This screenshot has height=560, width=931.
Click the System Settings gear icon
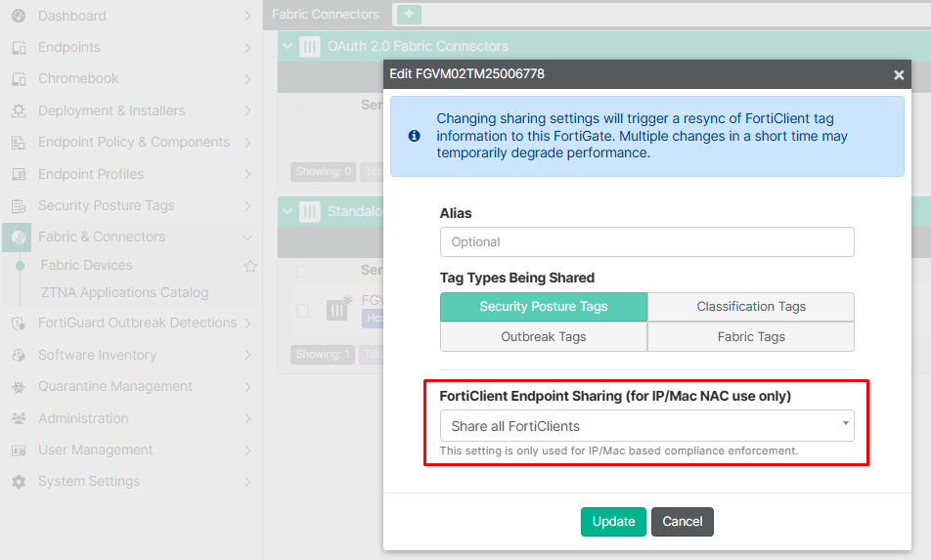[19, 482]
